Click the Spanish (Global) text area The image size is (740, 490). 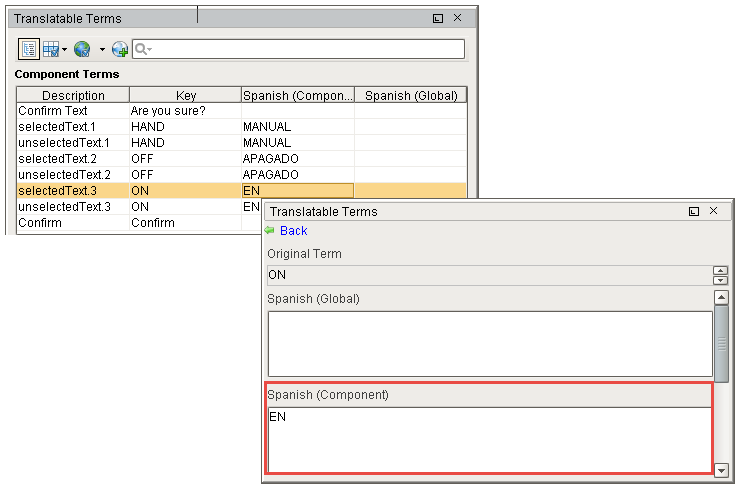[490, 344]
